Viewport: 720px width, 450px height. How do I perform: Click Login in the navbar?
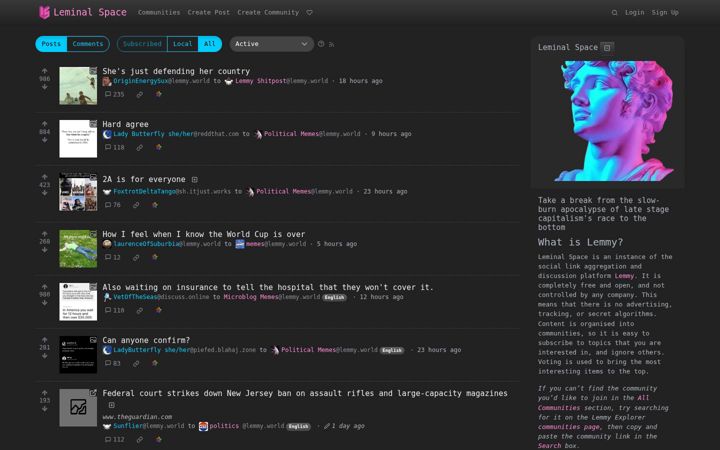coord(635,13)
